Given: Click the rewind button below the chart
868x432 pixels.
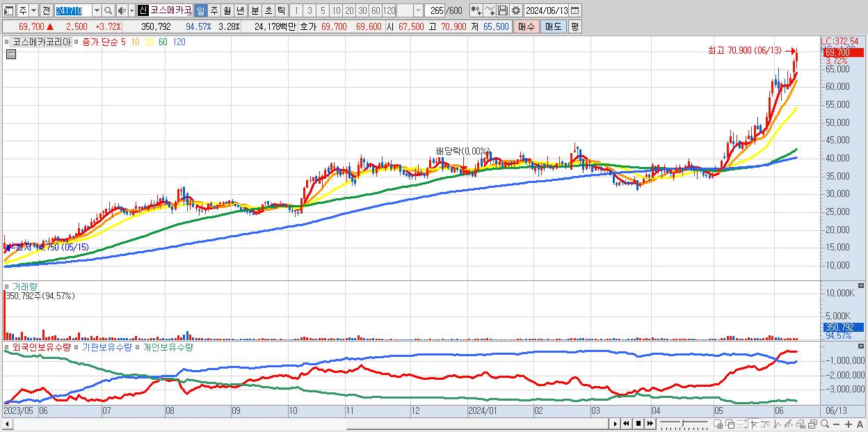Looking at the screenshot, I should tap(626, 424).
